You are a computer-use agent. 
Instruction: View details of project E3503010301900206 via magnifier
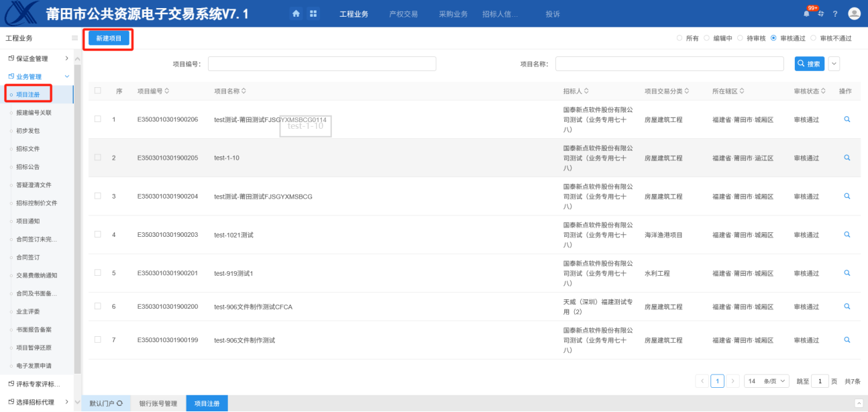pyautogui.click(x=847, y=119)
